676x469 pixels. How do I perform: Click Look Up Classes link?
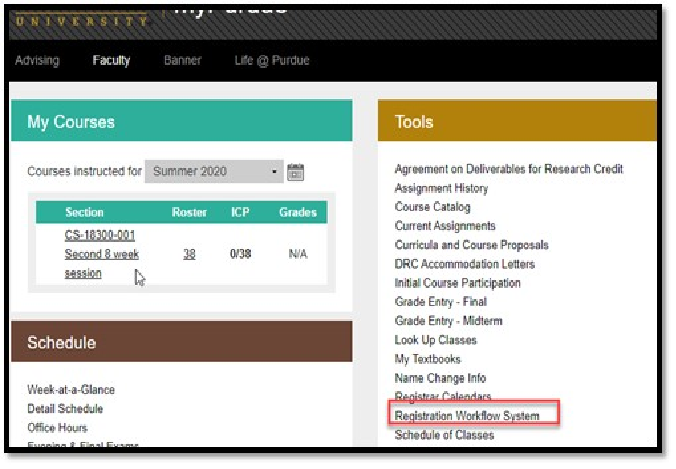(436, 340)
